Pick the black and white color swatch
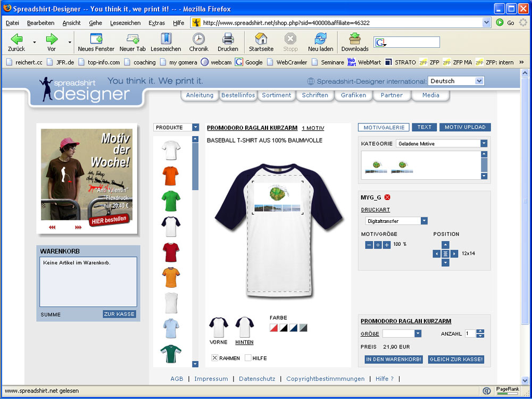The image size is (532, 399). click(284, 328)
